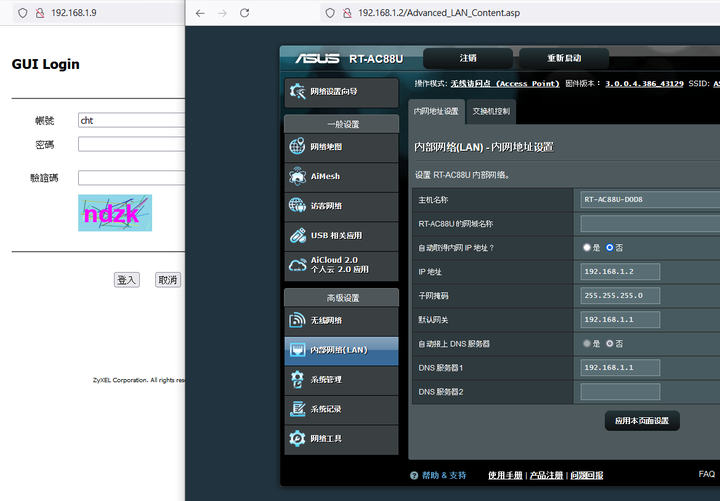Click the RT-AC88U domain name field
The image size is (720, 501).
tap(650, 224)
